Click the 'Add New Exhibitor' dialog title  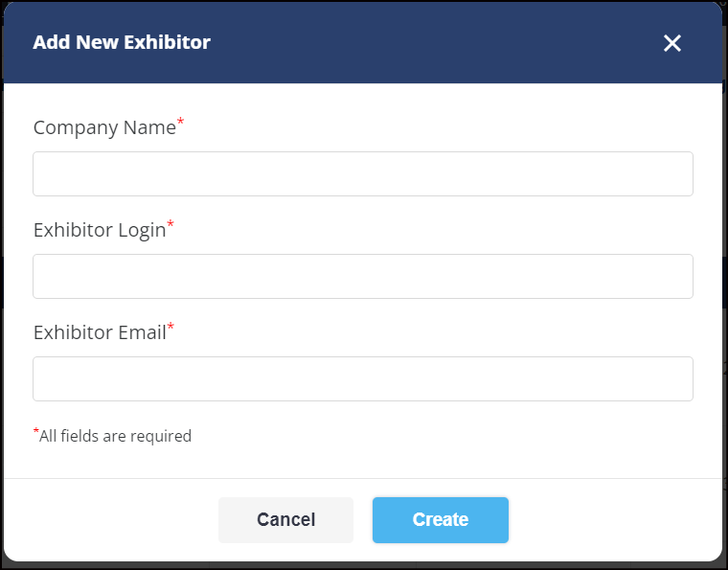122,42
